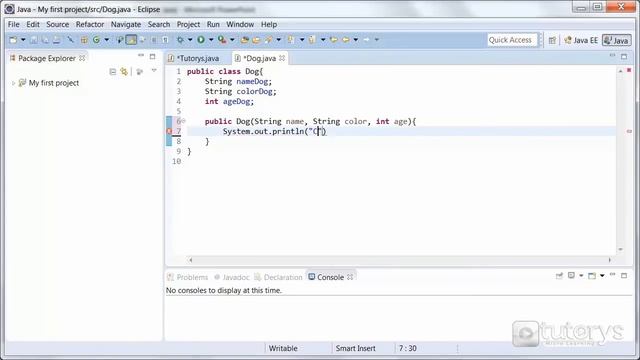Click the New file toolbar icon

click(13, 40)
